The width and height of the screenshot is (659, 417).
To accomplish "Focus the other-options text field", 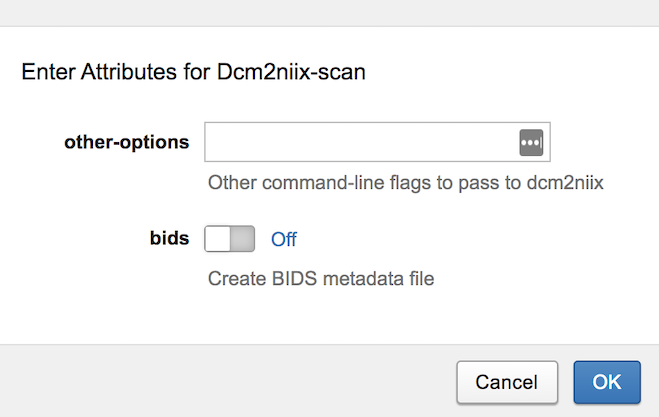I will (x=361, y=142).
